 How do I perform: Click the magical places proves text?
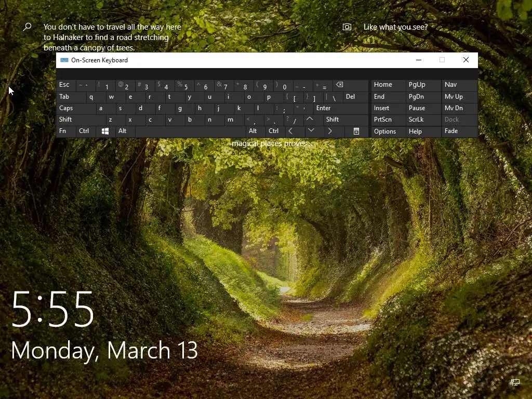click(272, 143)
